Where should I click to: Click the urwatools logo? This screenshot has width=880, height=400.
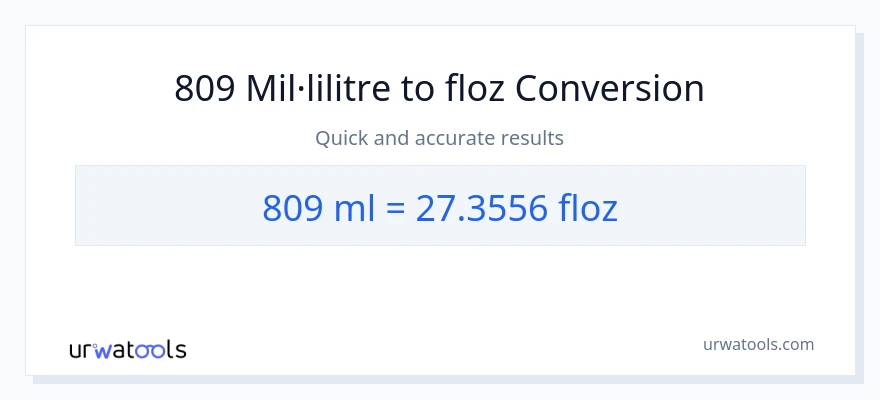pos(127,349)
